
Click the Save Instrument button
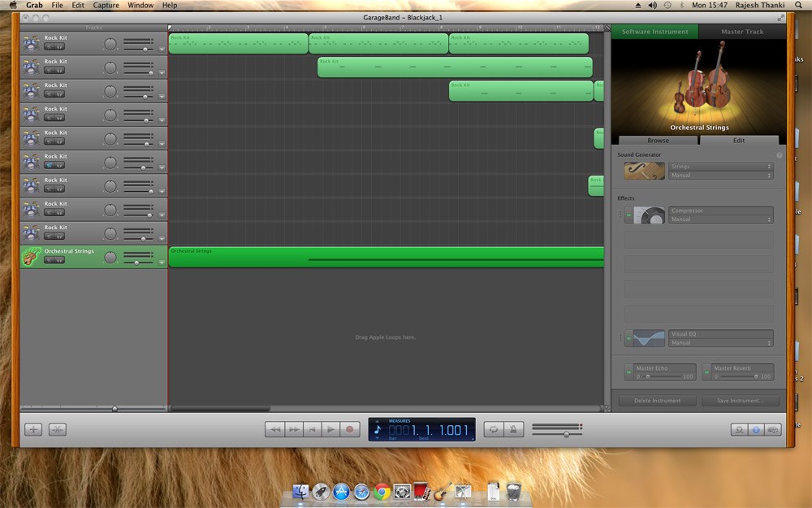[740, 400]
